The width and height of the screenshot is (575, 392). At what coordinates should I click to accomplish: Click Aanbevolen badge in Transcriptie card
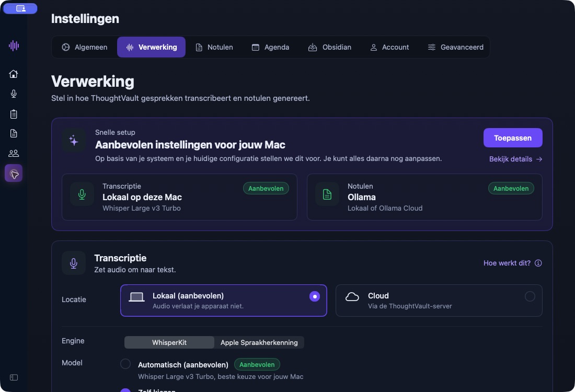(x=266, y=189)
